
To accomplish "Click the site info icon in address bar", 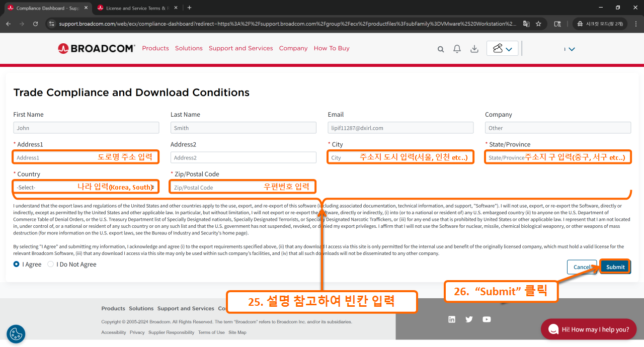I will click(51, 24).
